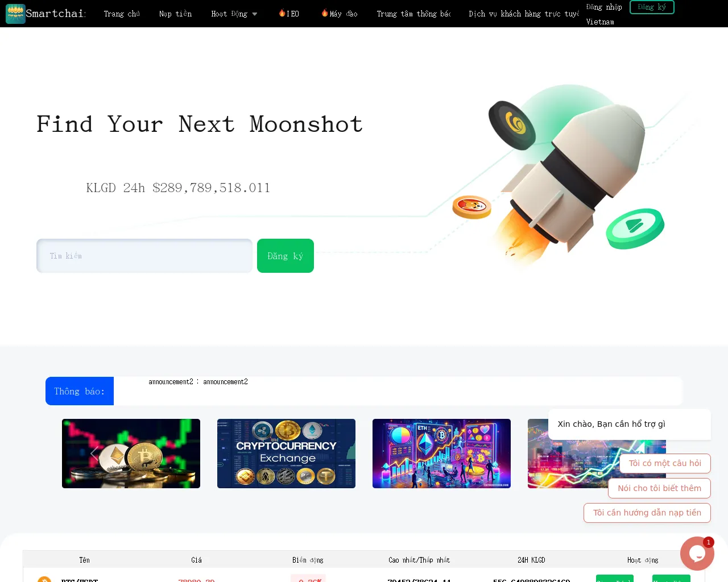This screenshot has height=582, width=728.
Task: Open the Cryptocurrency Exchange banner thumbnail
Action: 286,454
